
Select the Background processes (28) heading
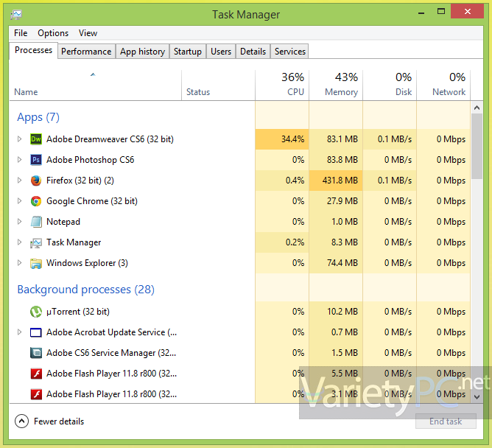tap(86, 290)
